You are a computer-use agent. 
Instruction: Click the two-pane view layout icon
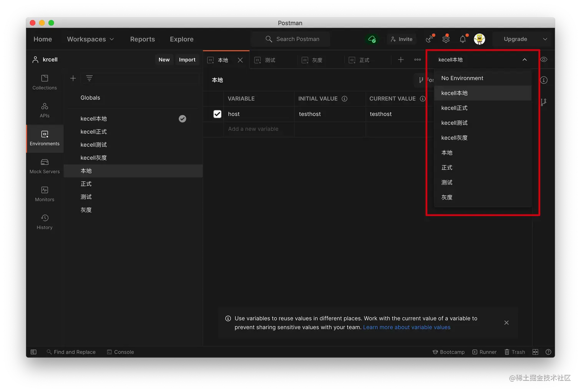click(x=535, y=352)
